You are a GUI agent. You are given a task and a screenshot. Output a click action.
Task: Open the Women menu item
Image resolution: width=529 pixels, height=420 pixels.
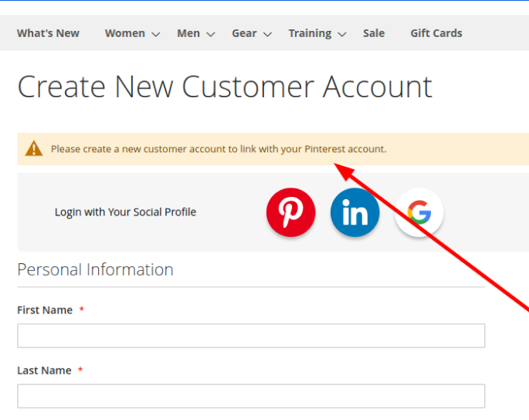tap(125, 33)
